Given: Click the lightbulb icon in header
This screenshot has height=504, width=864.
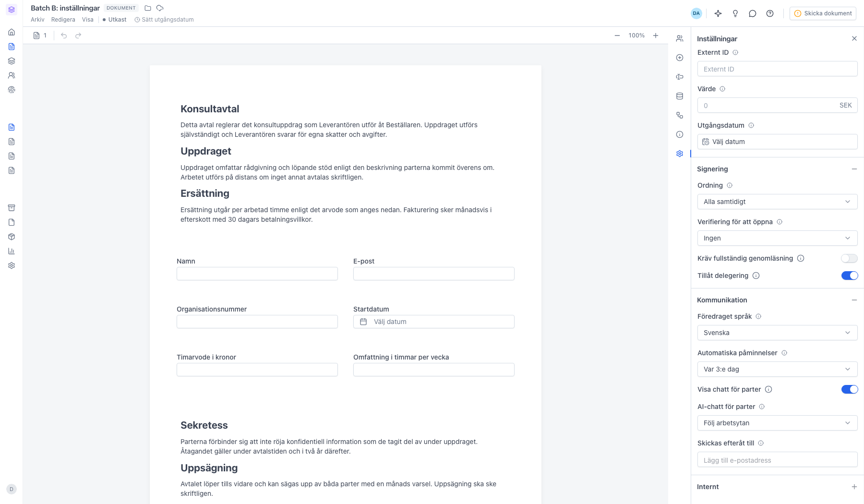Looking at the screenshot, I should (735, 13).
